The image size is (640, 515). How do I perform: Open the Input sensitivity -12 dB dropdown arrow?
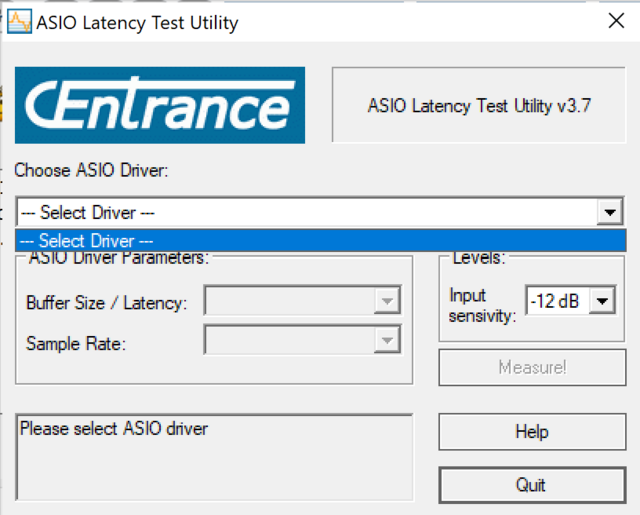point(602,301)
